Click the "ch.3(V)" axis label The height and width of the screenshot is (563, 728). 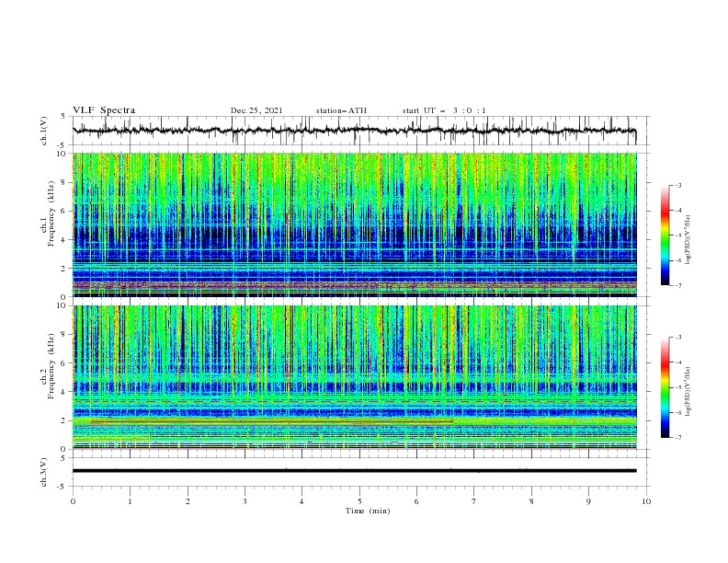44,472
